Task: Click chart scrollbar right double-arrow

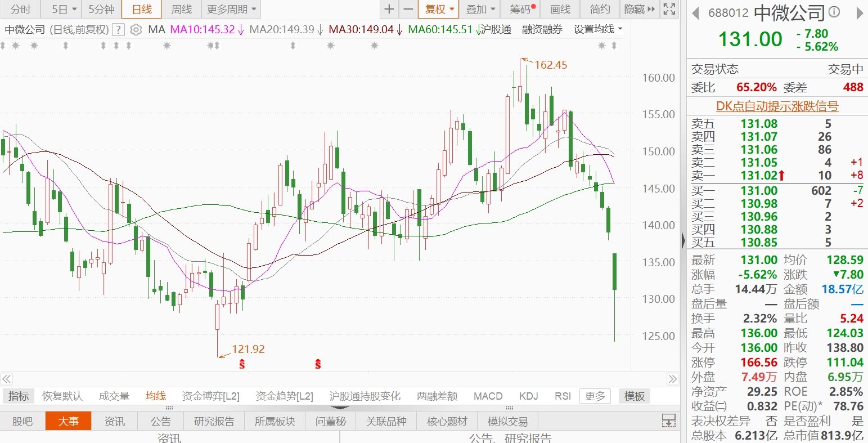Action: [673, 379]
